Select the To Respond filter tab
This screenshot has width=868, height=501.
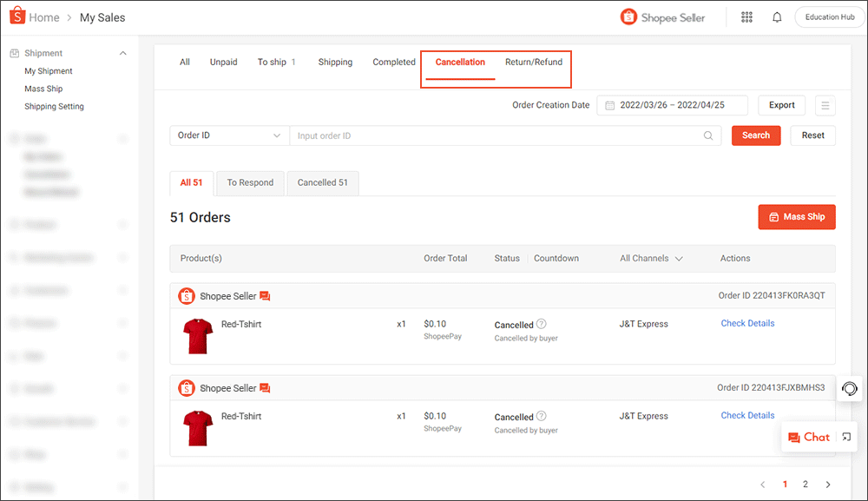249,182
